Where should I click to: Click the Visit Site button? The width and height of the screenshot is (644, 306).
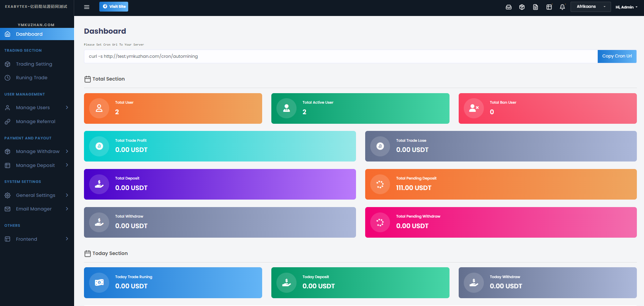114,6
